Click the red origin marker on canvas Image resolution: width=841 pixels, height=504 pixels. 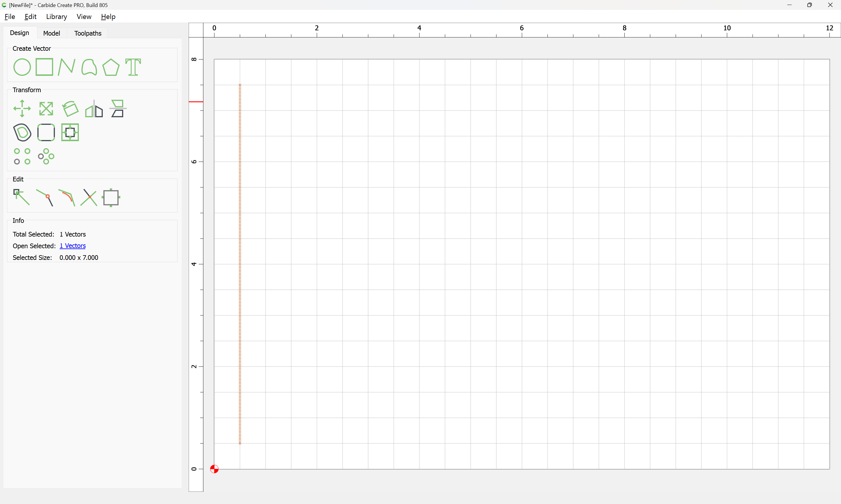pyautogui.click(x=214, y=469)
